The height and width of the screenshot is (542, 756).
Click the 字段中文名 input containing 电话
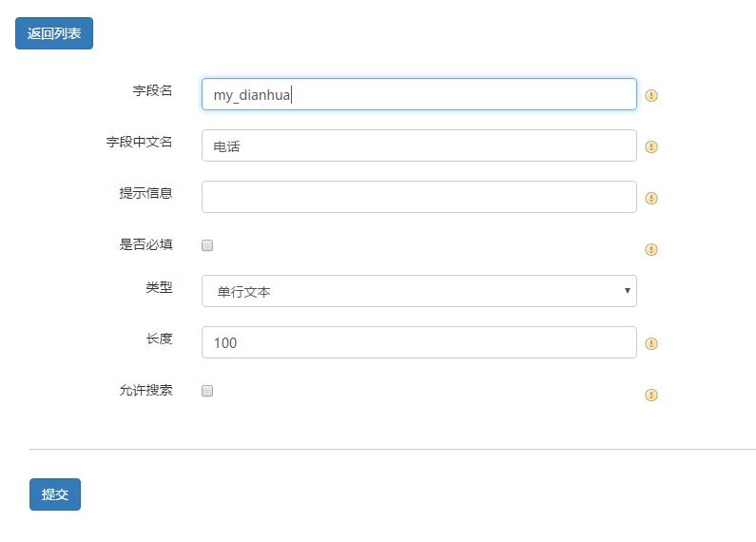[x=418, y=145]
